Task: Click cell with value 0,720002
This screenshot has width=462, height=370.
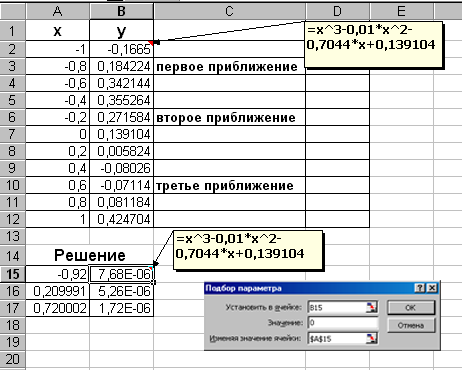Action: pyautogui.click(x=57, y=308)
